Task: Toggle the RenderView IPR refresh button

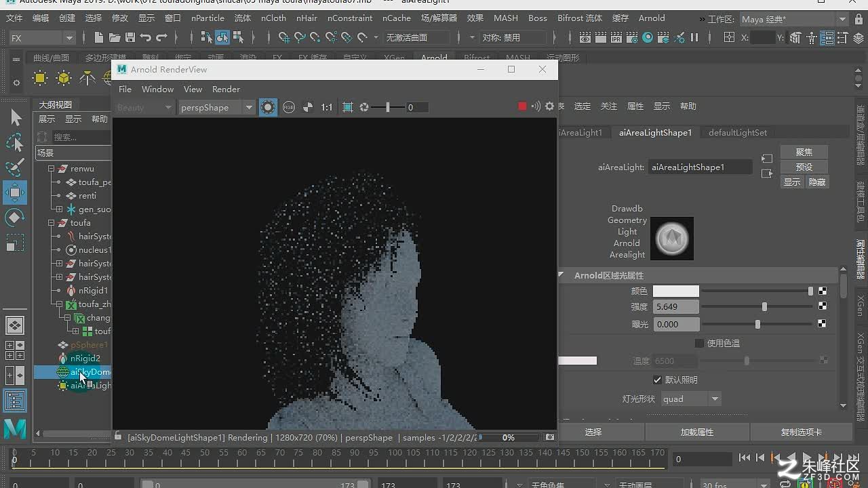Action: click(268, 107)
